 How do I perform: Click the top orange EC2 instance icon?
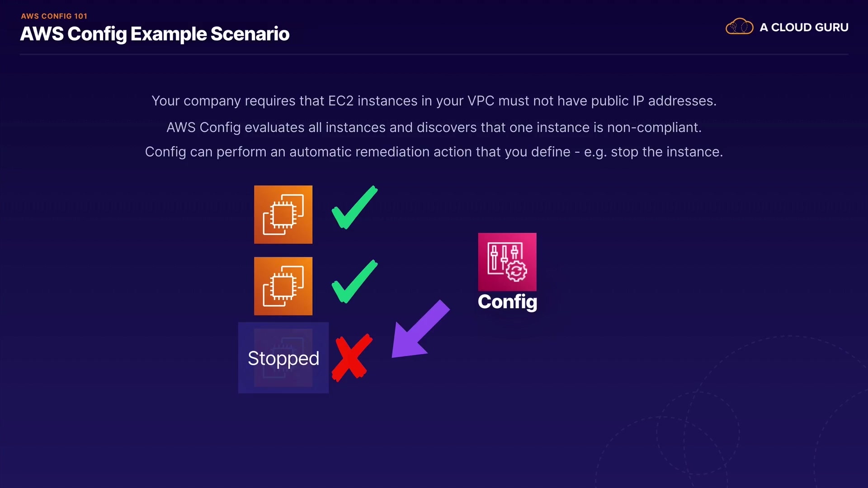[x=283, y=215]
